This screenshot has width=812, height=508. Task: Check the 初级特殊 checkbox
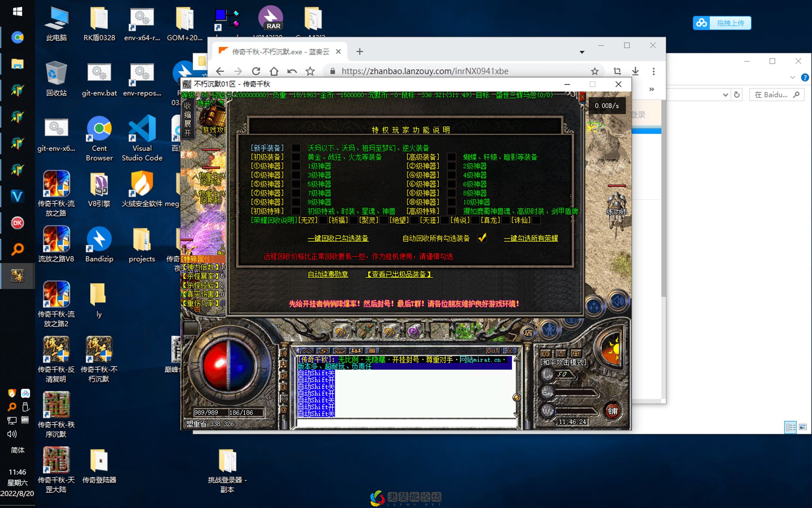(296, 211)
